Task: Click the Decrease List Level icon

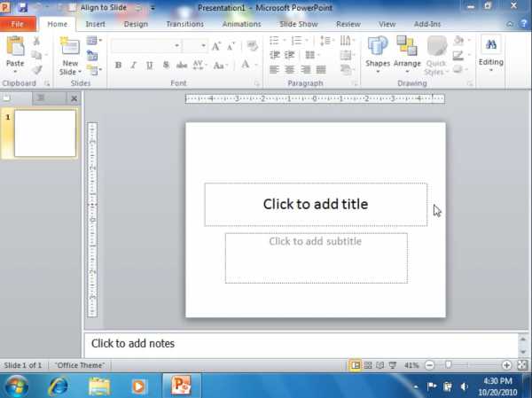Action: tap(275, 55)
